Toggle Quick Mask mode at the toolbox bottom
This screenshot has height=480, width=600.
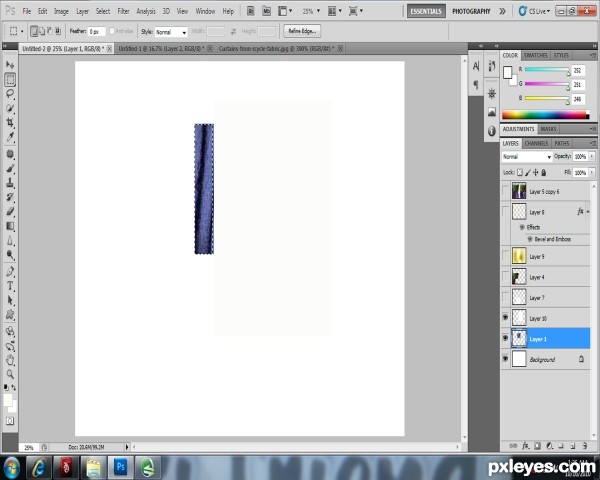[x=10, y=421]
